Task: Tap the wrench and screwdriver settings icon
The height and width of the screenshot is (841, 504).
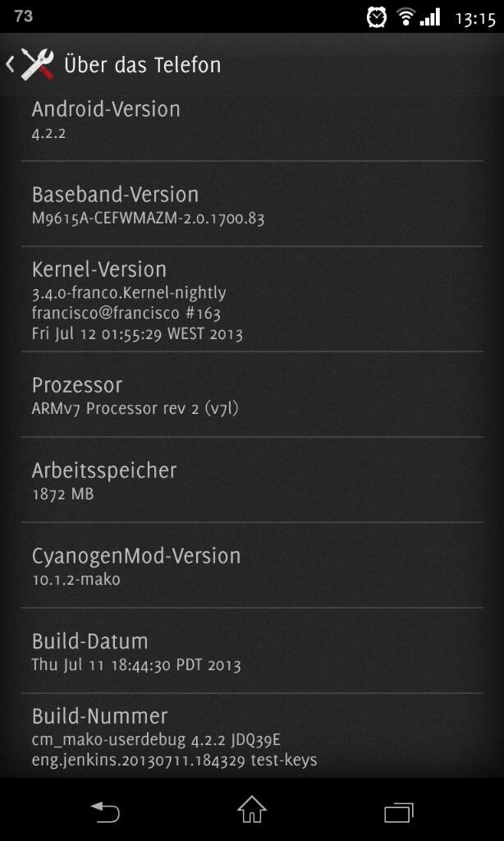Action: (38, 64)
